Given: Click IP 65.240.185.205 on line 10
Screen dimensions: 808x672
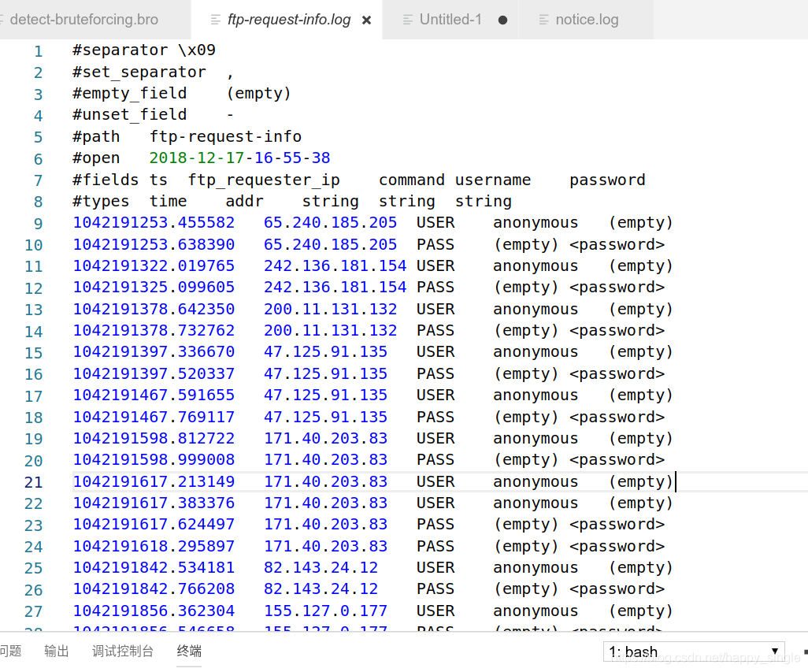Looking at the screenshot, I should click(x=330, y=244).
